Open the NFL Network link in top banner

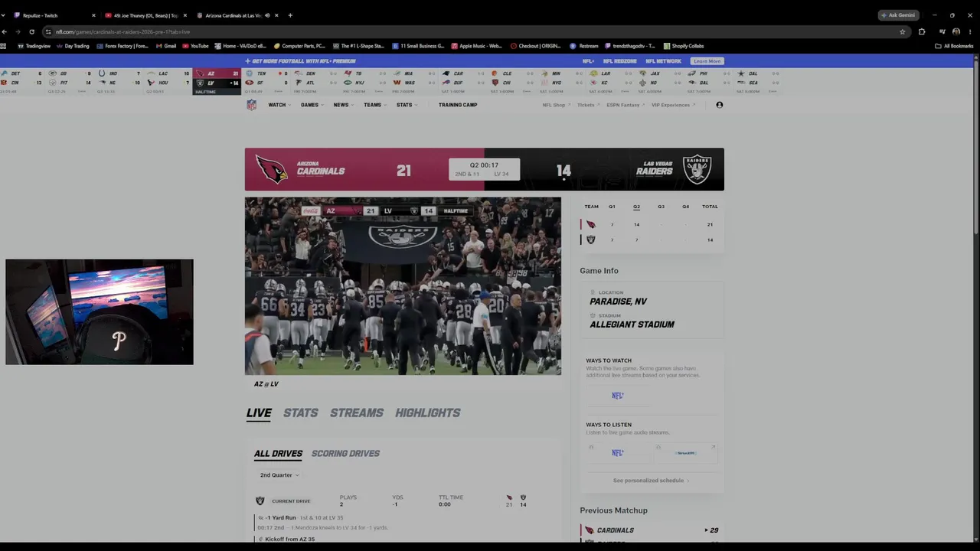click(663, 61)
